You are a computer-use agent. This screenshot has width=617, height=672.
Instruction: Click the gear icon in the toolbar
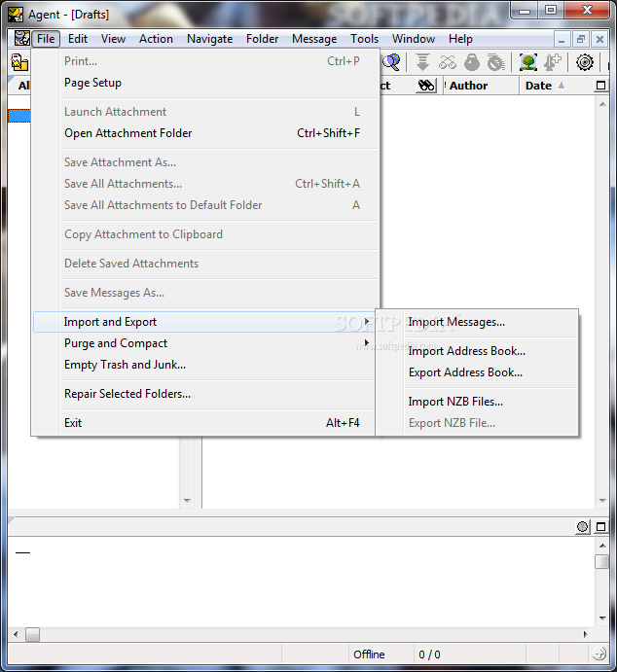pos(585,62)
